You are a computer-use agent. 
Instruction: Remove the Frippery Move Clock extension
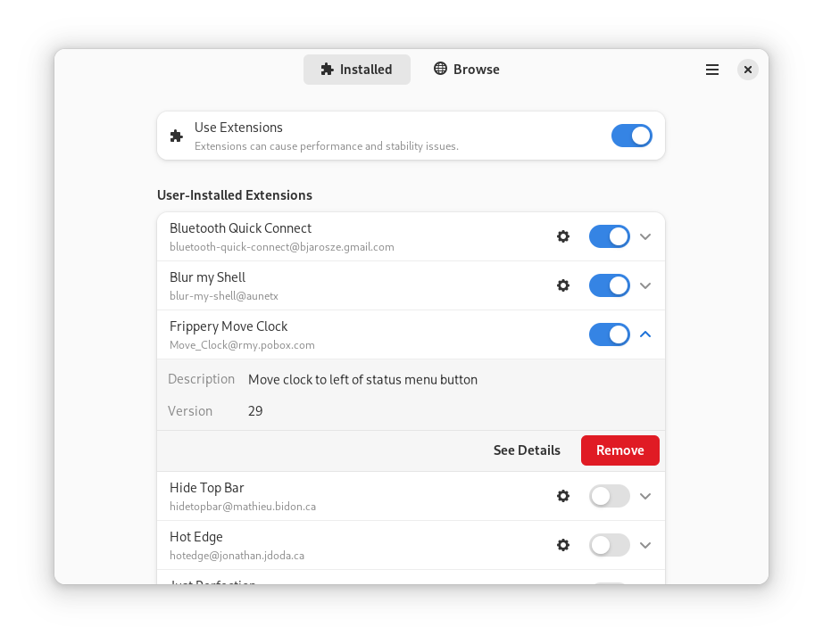(619, 450)
